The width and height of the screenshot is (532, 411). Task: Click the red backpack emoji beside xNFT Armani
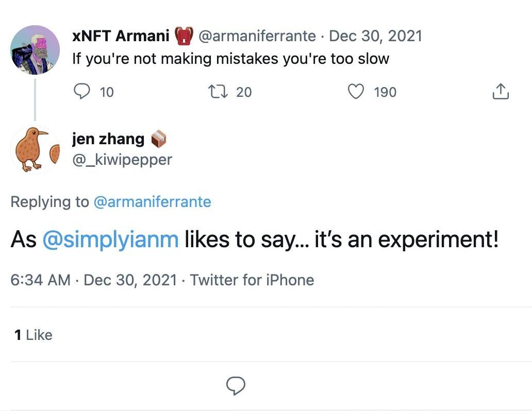184,36
